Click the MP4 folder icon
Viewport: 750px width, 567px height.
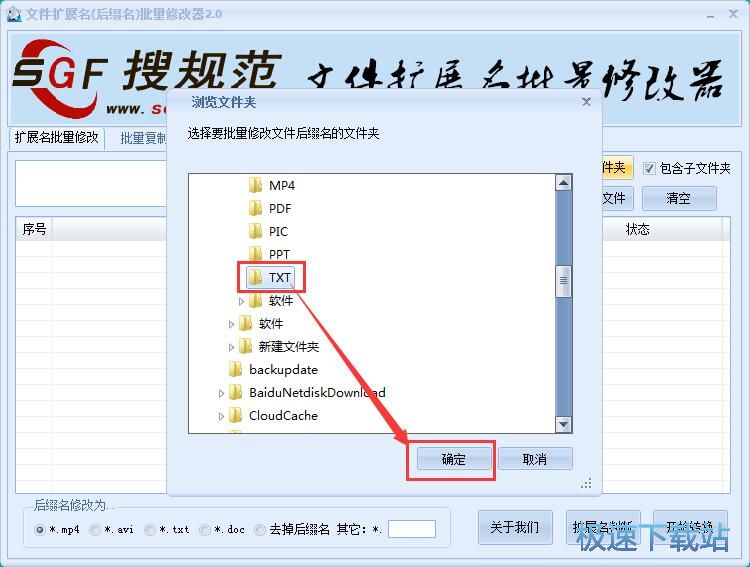coord(255,185)
